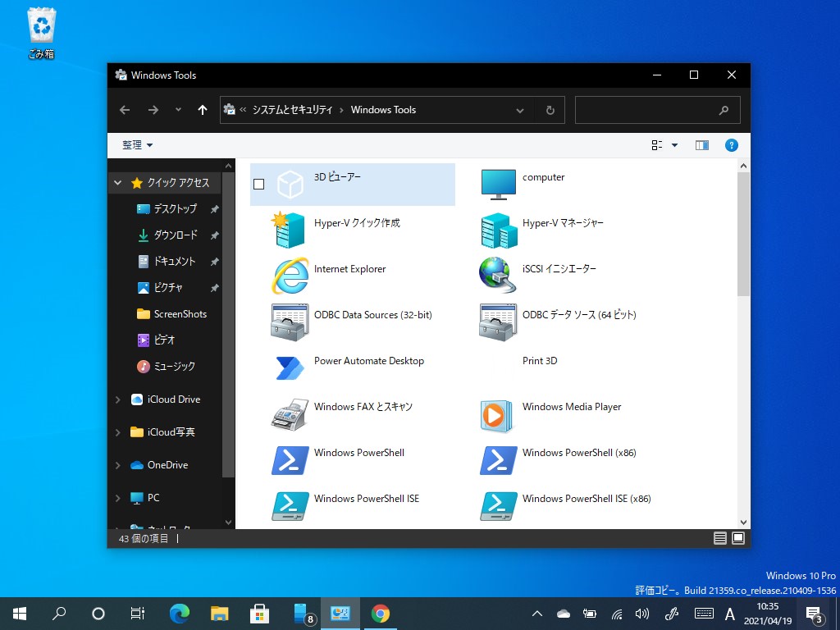This screenshot has width=840, height=630.
Task: Expand the address bar history dropdown
Action: tap(520, 109)
